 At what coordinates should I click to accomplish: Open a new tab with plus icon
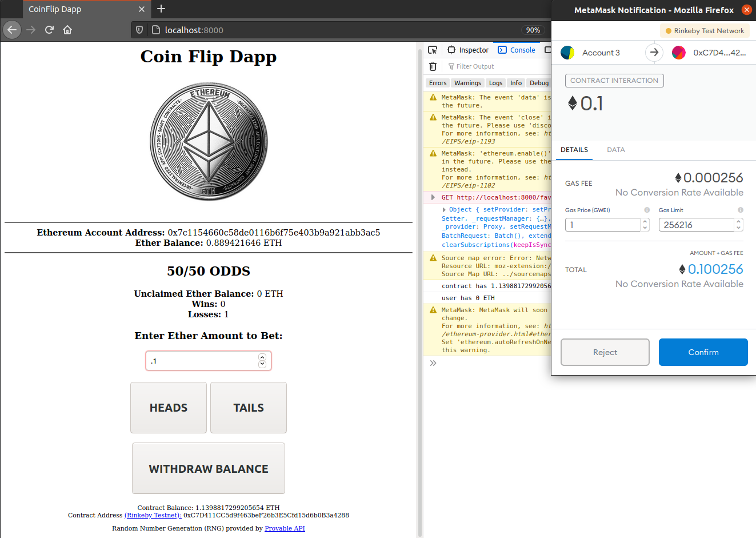(161, 9)
